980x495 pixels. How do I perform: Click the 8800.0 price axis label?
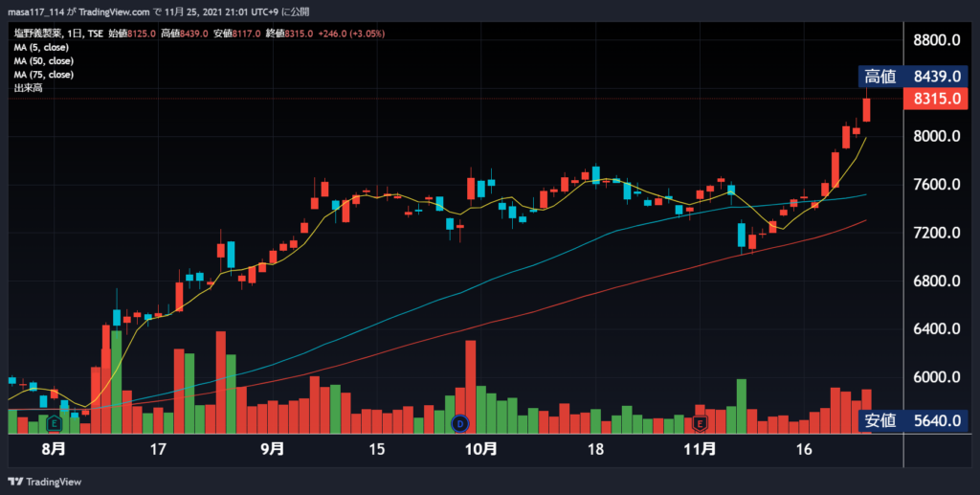tap(936, 40)
